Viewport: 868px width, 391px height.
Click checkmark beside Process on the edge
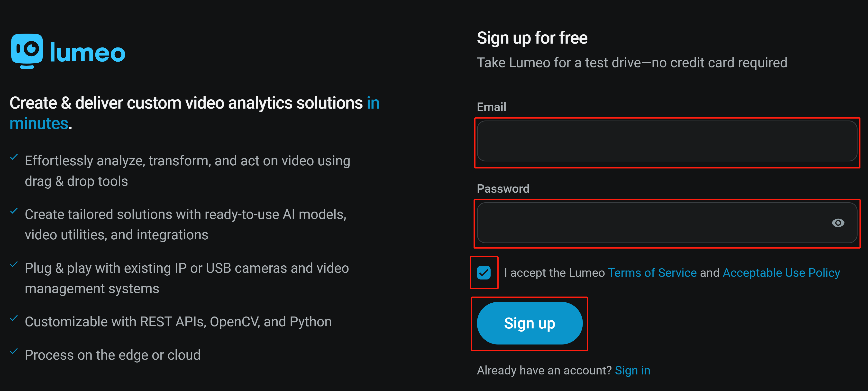(14, 351)
